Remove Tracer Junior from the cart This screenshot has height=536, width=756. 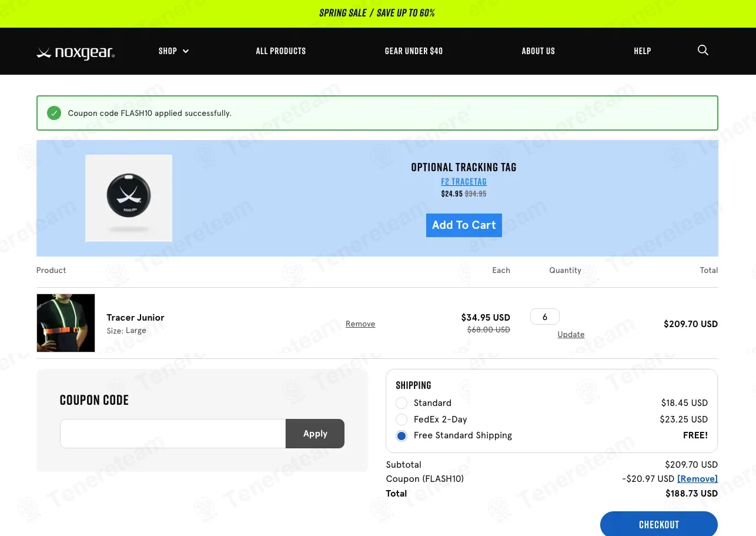click(360, 324)
